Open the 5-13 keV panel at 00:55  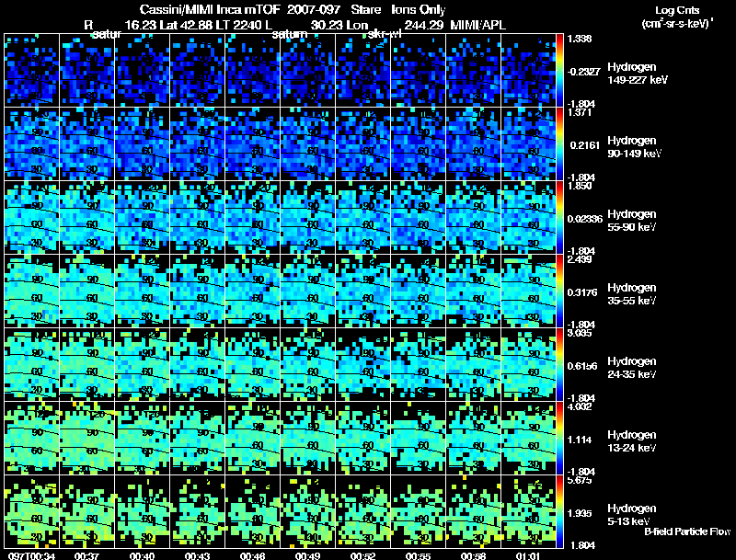point(418,512)
